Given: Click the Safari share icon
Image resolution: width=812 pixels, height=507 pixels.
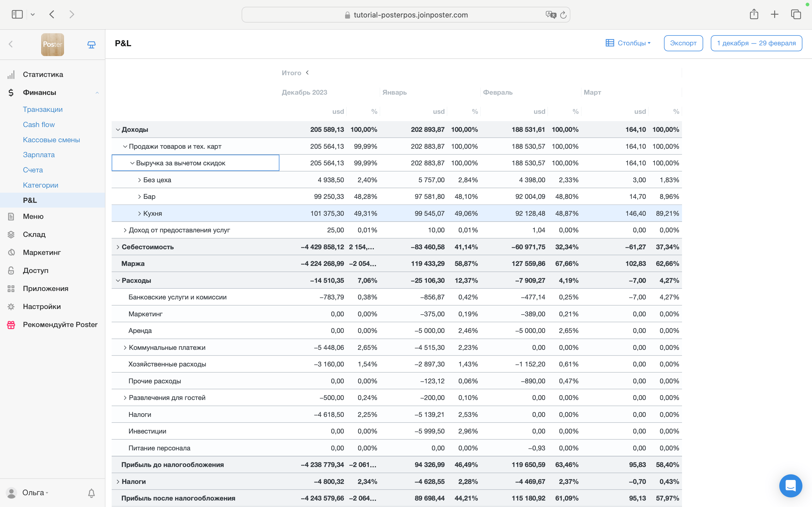Looking at the screenshot, I should (754, 14).
